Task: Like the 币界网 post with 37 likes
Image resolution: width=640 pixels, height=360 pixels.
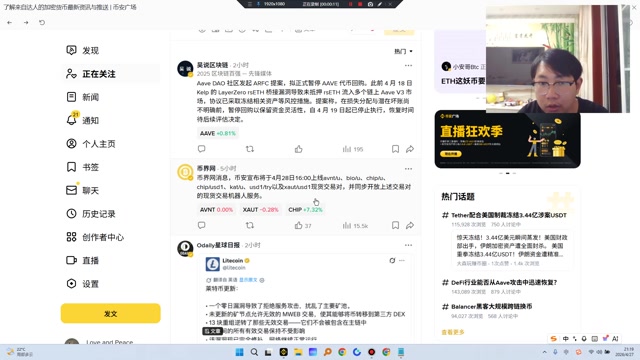Action: (303, 225)
